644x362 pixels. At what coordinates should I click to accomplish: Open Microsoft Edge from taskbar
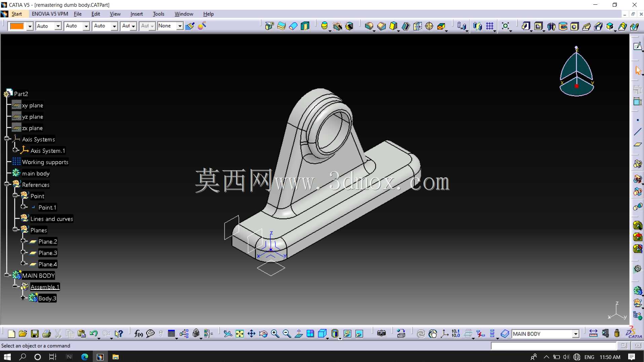point(84,357)
